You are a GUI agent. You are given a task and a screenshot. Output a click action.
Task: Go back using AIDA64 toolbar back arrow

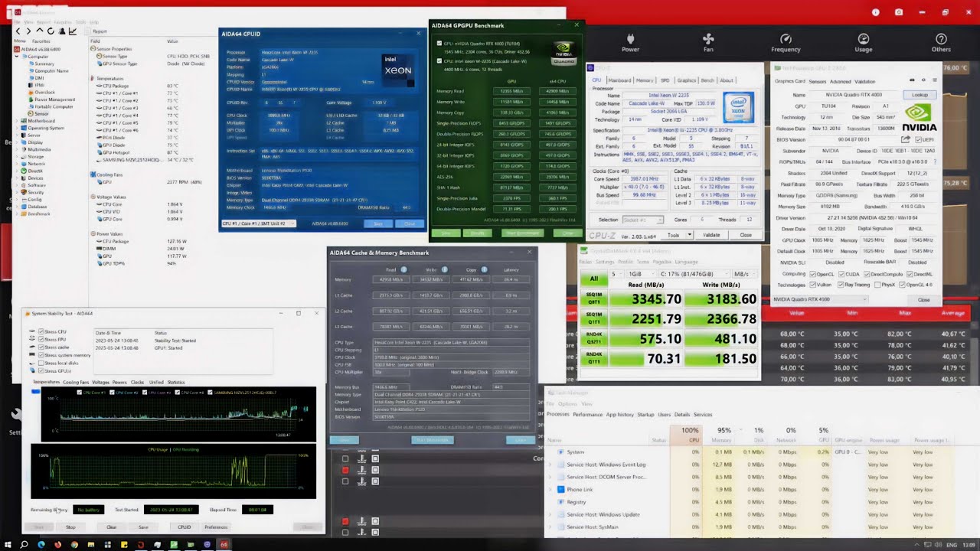click(18, 31)
